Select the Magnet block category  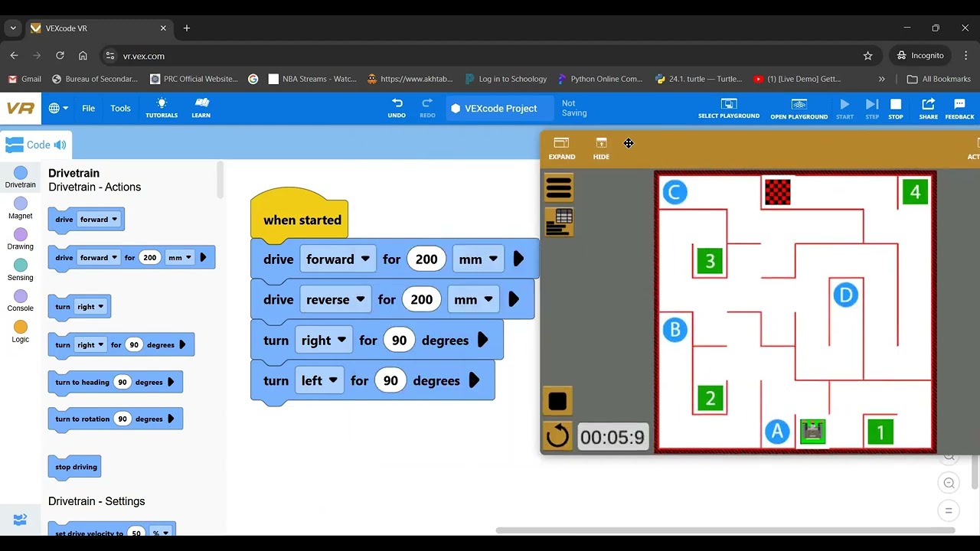21,208
